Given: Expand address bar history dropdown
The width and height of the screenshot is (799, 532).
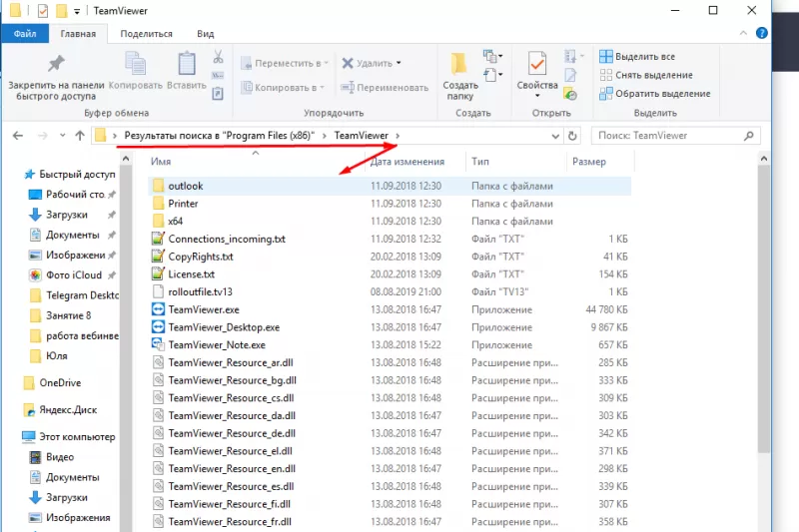Looking at the screenshot, I should coord(555,136).
